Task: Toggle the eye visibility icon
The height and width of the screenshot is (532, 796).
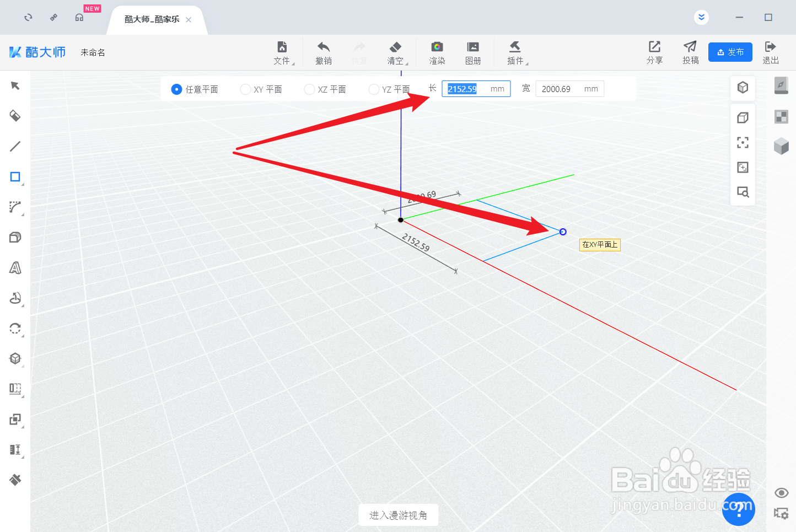Action: point(781,493)
